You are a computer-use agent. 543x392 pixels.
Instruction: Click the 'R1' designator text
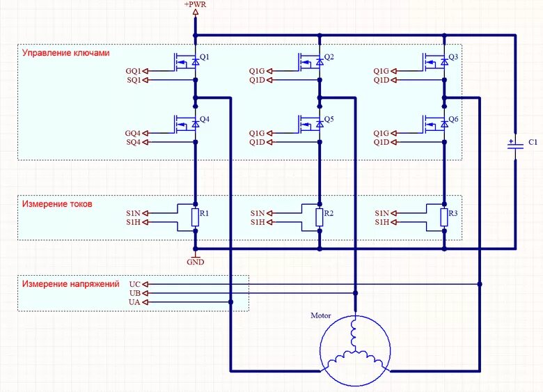click(204, 213)
